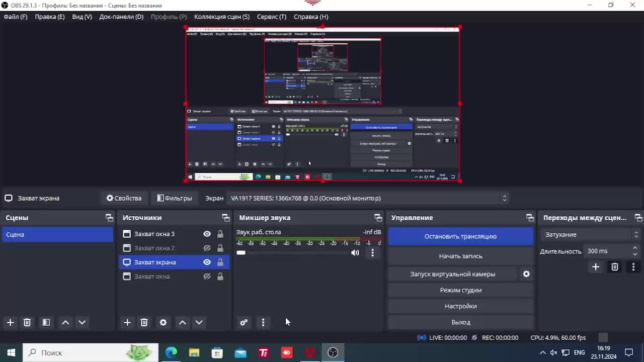Screen dimensions: 644x362
Task: Mute the Звук раб. стола speaker icon
Action: [x=355, y=252]
